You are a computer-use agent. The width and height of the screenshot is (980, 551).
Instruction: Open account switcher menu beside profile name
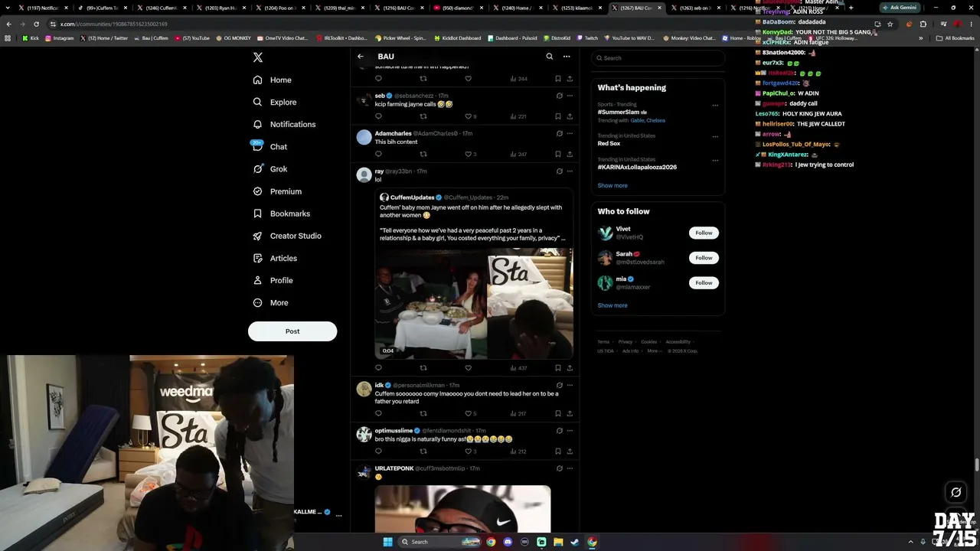tap(338, 515)
